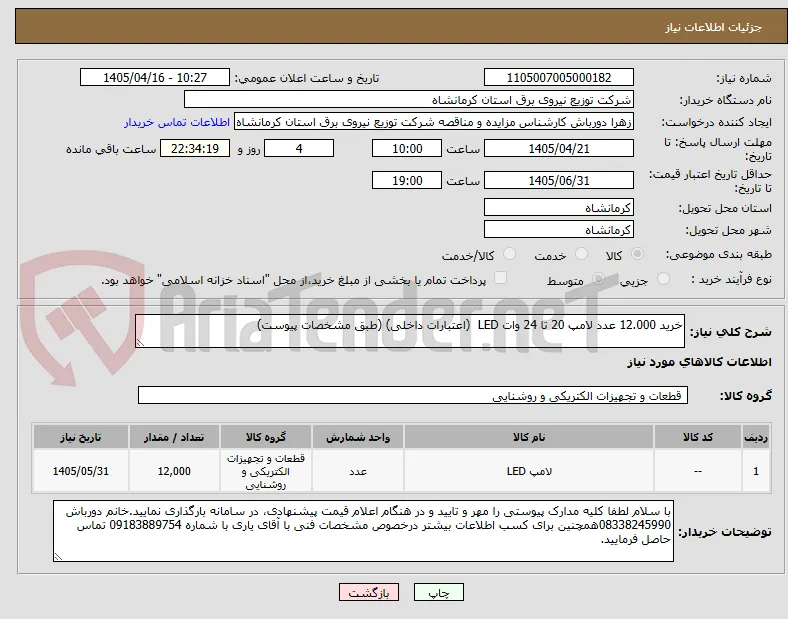Click the product code cell --

pyautogui.click(x=698, y=471)
